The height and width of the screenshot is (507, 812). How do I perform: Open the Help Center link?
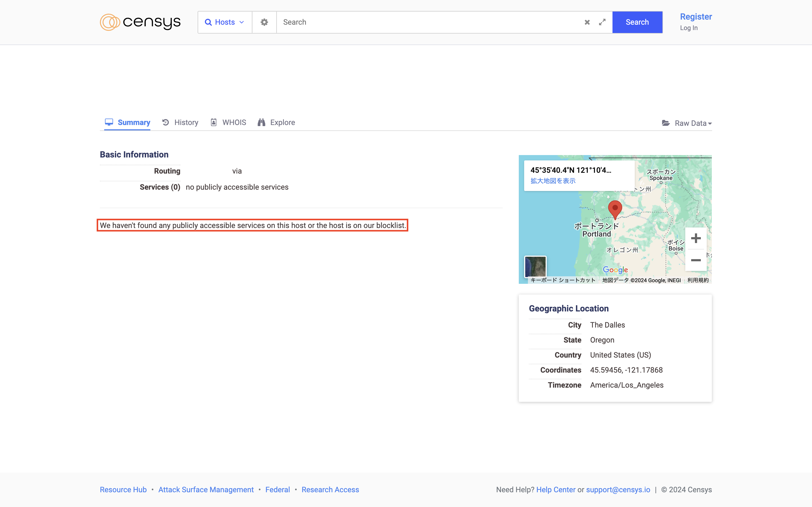[556, 490]
